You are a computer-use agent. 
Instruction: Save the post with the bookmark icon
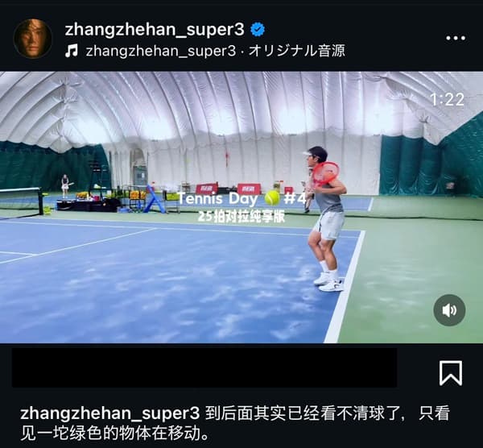point(450,373)
